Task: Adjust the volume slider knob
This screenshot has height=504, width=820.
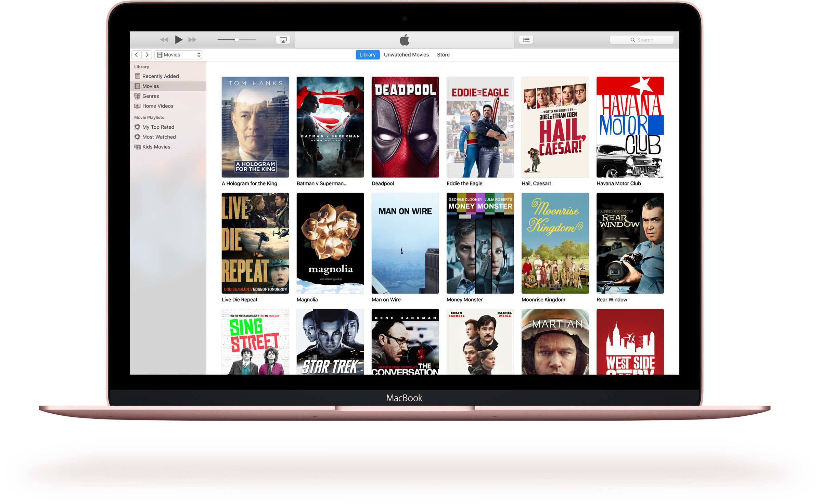Action: pos(236,40)
